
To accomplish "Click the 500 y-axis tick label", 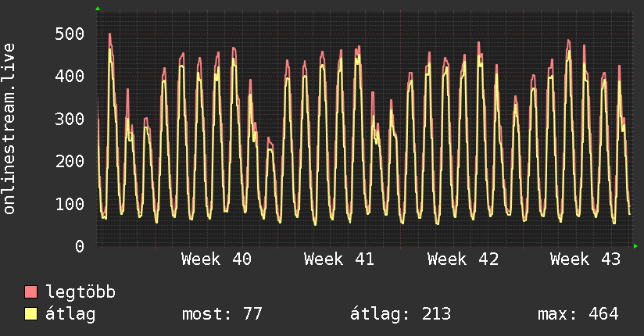I will 70,34.
